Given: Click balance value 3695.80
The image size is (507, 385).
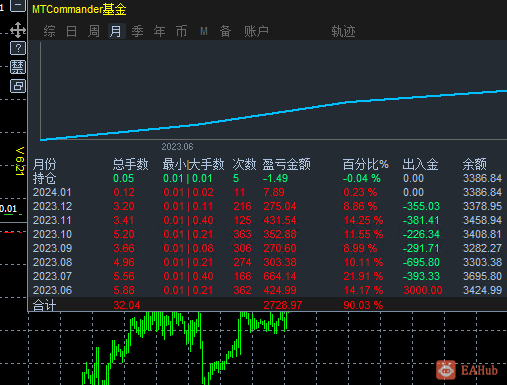Looking at the screenshot, I should 482,276.
